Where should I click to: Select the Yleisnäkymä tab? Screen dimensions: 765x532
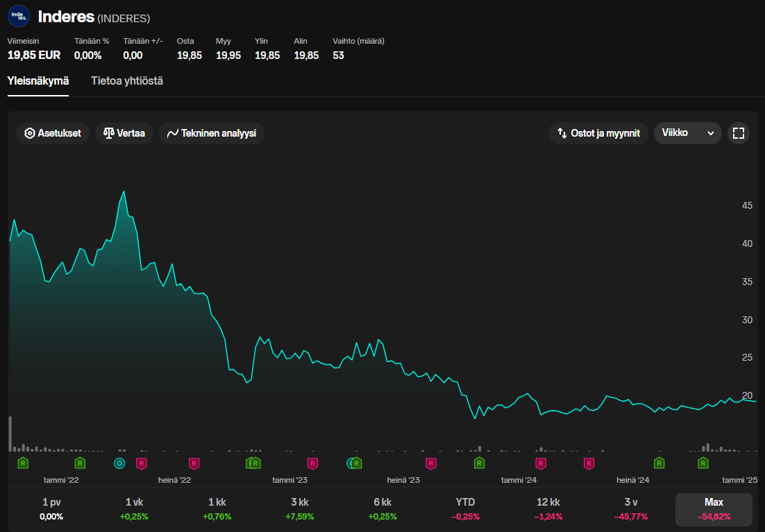[x=38, y=81]
